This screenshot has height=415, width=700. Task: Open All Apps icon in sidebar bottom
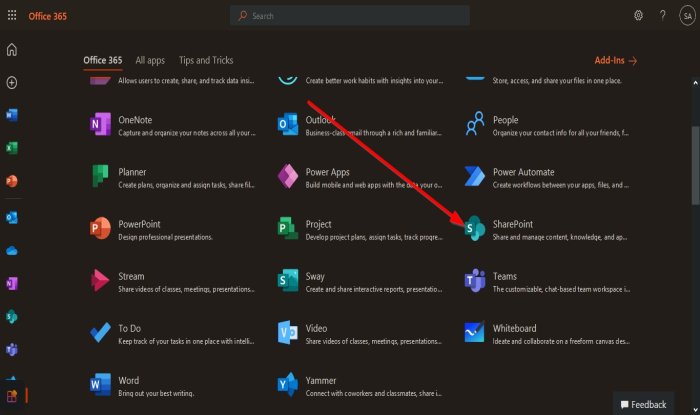click(x=12, y=395)
